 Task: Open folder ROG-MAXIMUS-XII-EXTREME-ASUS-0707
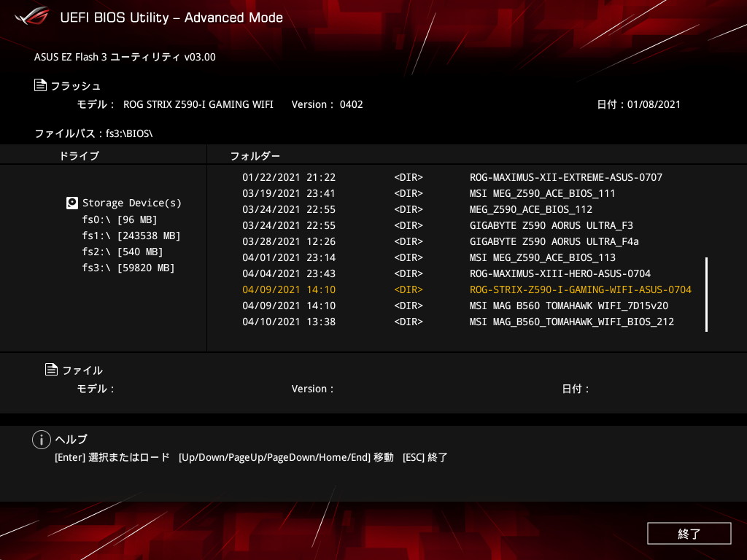click(566, 177)
